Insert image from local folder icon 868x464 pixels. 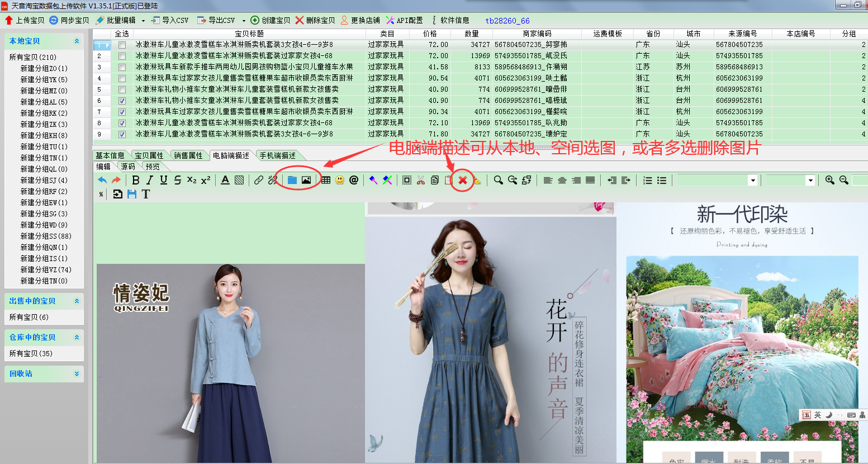(x=292, y=180)
